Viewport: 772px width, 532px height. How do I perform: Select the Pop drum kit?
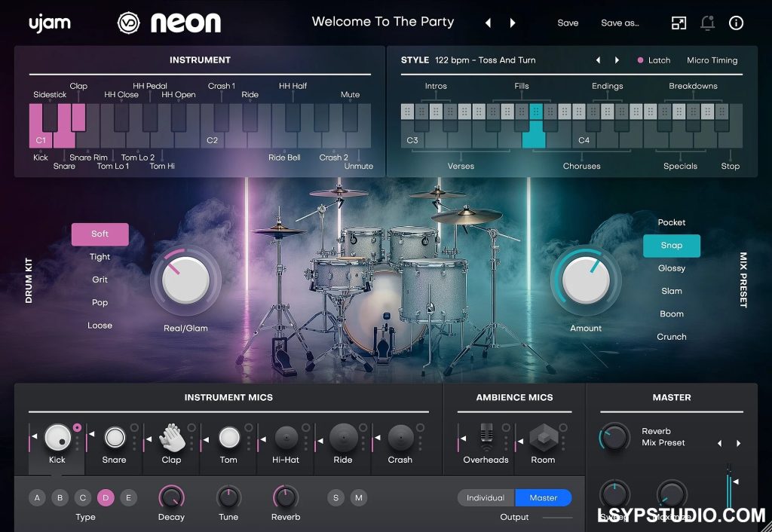coord(100,302)
